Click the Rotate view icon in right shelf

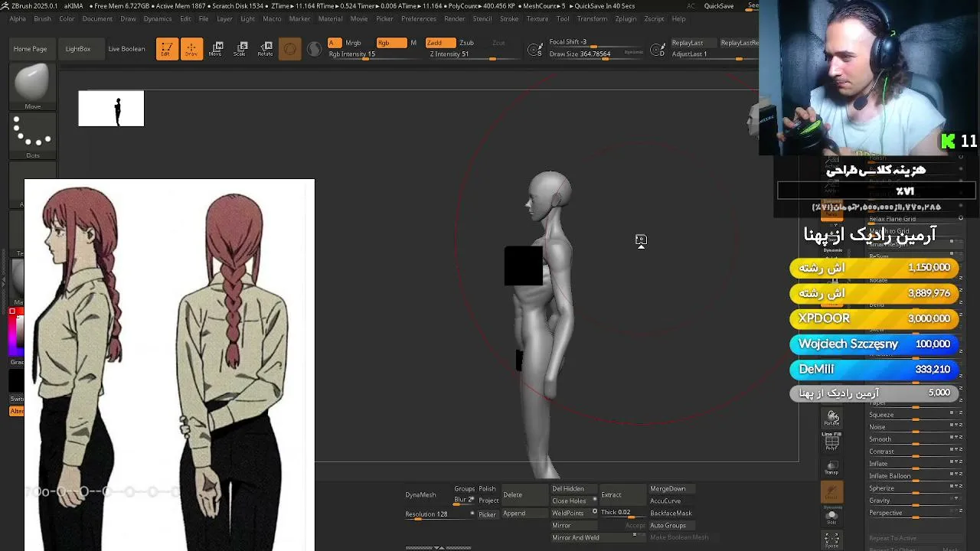pyautogui.click(x=832, y=418)
